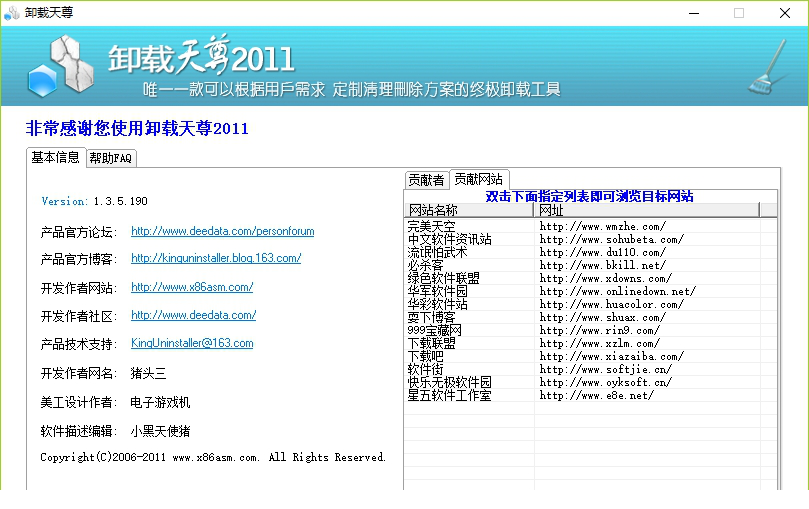Viewport: 809px width, 509px height.
Task: Select the 华军软件园 list row
Action: [x=437, y=292]
